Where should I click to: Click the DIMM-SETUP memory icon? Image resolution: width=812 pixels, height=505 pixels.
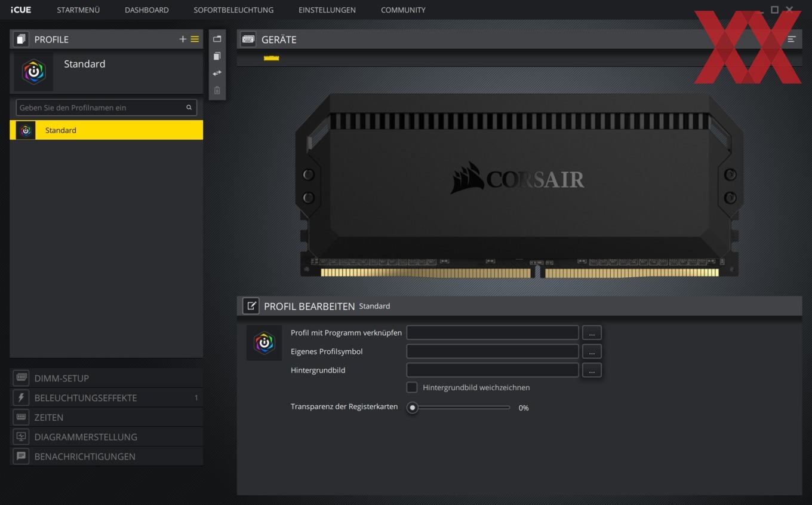point(21,378)
